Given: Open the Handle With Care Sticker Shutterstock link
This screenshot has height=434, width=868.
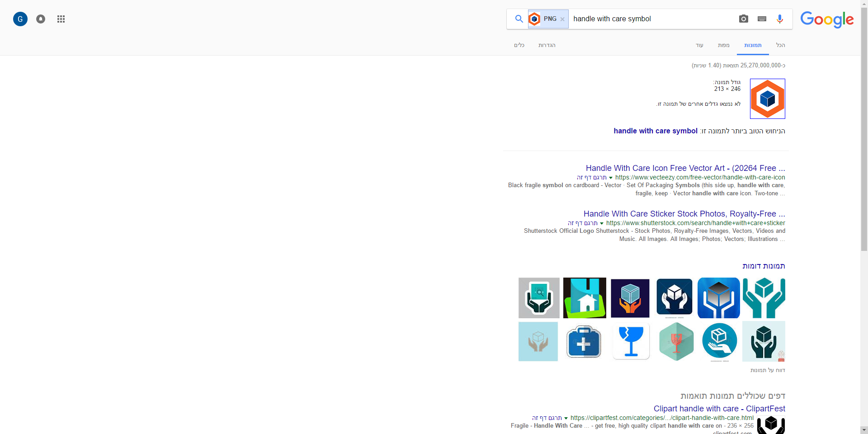Looking at the screenshot, I should (x=684, y=213).
